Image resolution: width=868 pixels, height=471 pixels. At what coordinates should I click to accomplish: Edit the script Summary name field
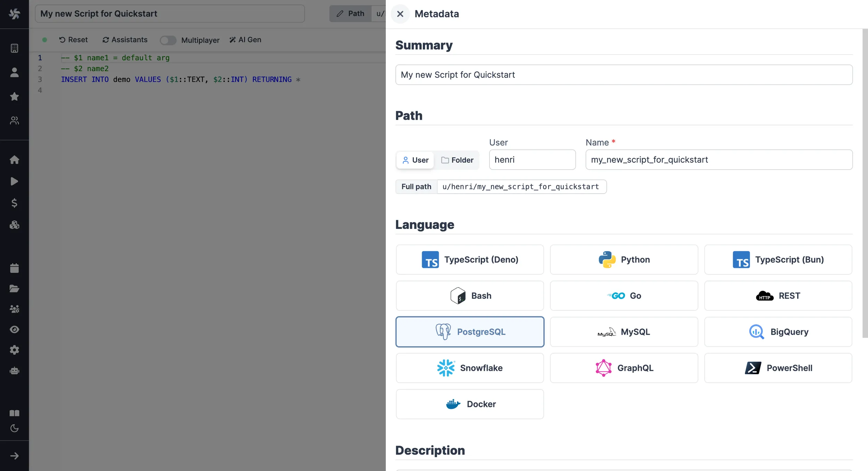point(624,74)
